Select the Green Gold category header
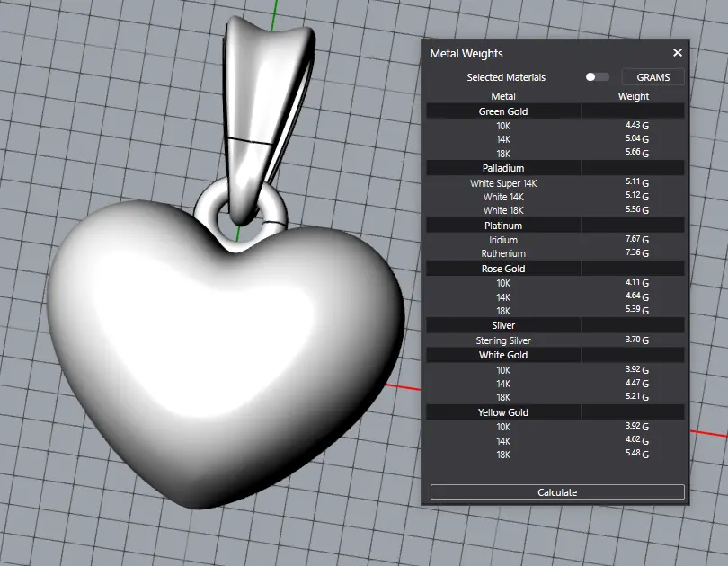 point(503,111)
